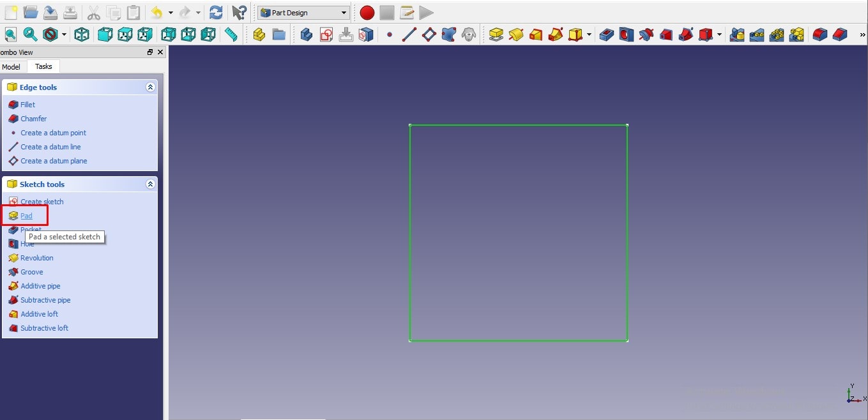The image size is (868, 420).
Task: Collapse the Edge tools section
Action: point(151,87)
